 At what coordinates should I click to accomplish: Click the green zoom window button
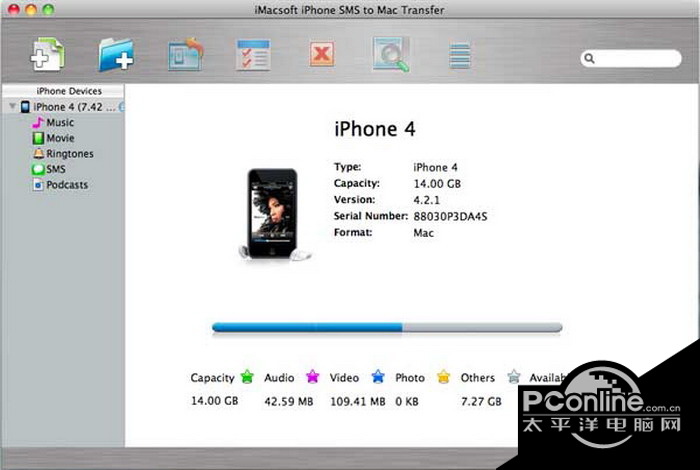[x=48, y=9]
